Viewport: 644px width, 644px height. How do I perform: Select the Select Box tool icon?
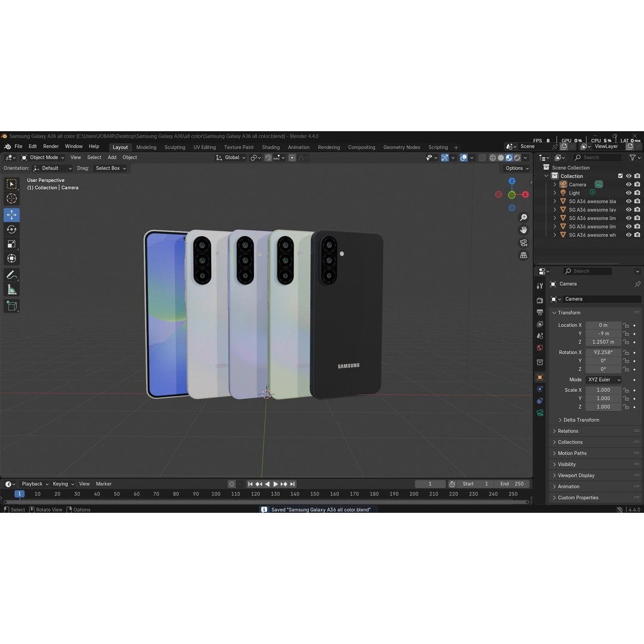(x=11, y=184)
